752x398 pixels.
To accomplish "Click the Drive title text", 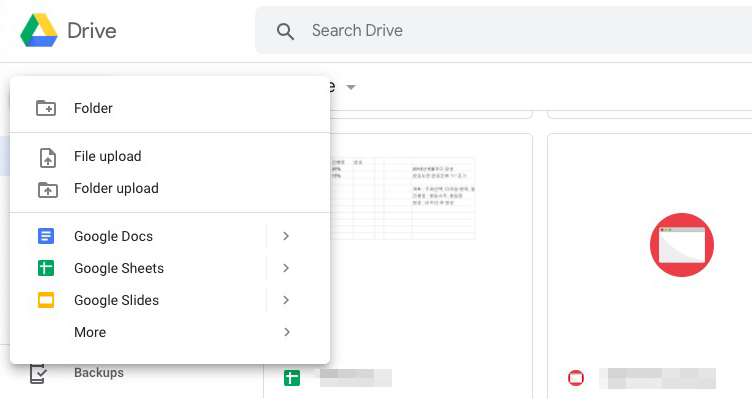I will tap(92, 31).
